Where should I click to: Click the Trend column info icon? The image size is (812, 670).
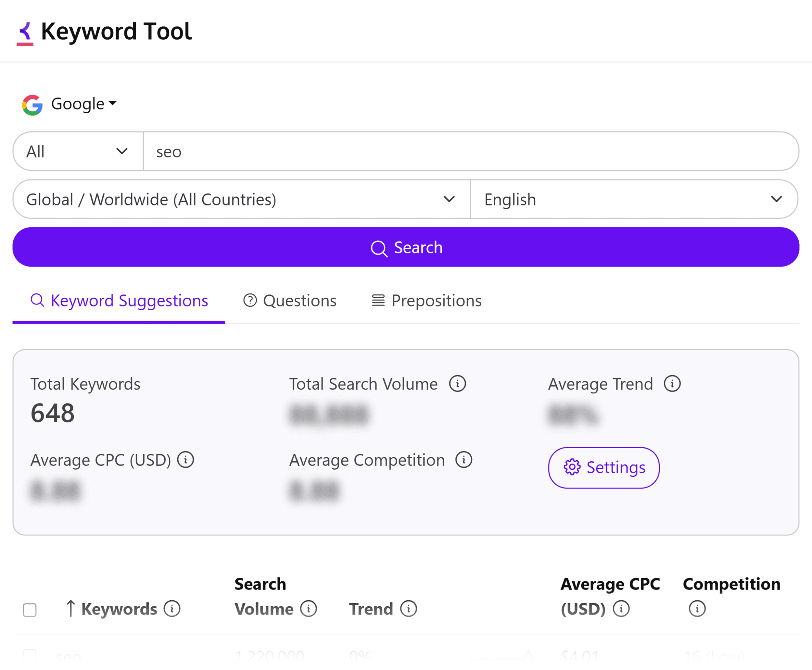click(409, 609)
